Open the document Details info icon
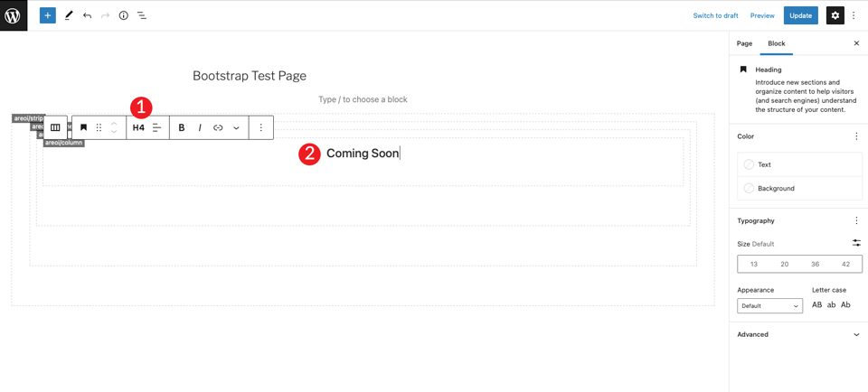Image resolution: width=868 pixels, height=392 pixels. pyautogui.click(x=123, y=15)
